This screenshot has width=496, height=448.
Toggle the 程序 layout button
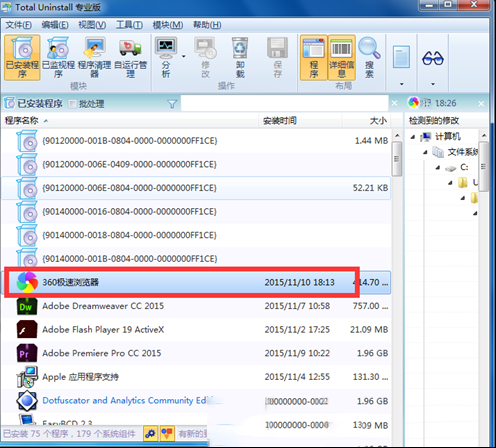coord(314,58)
